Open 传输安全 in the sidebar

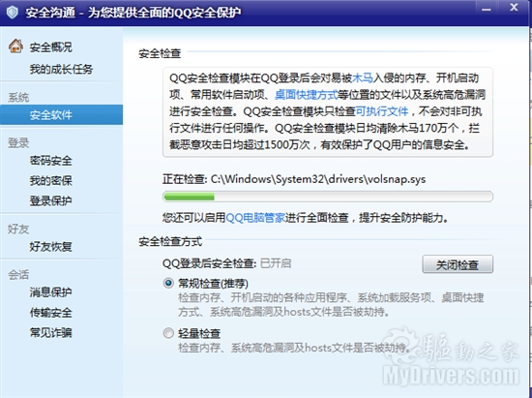click(51, 312)
